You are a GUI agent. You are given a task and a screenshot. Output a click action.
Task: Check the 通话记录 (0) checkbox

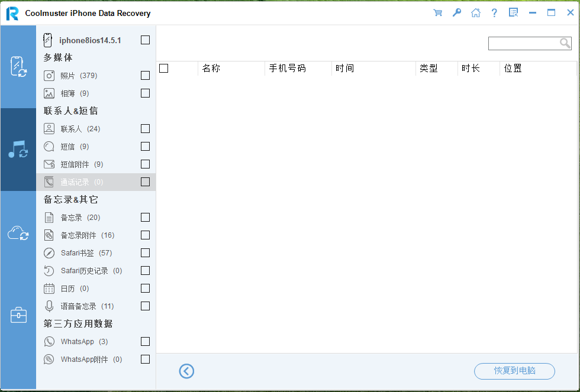click(x=146, y=182)
